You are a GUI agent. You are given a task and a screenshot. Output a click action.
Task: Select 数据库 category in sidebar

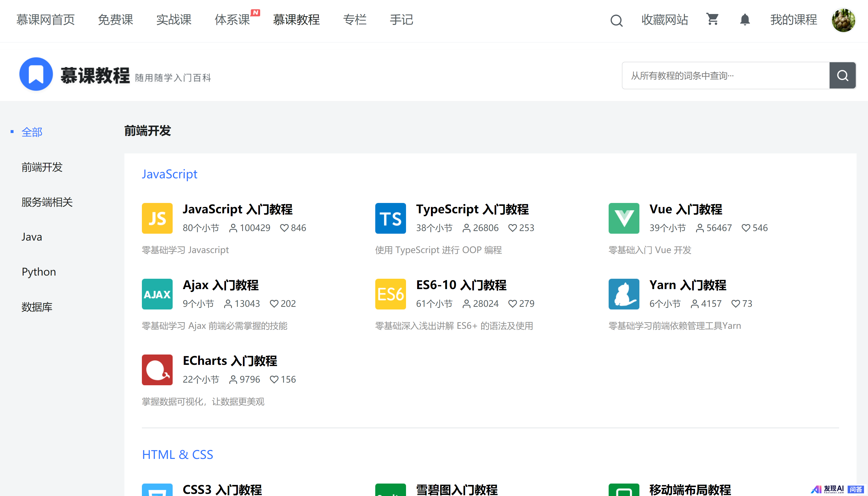(x=37, y=307)
